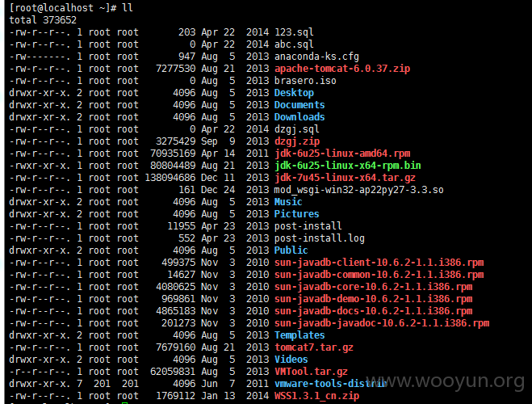This screenshot has width=532, height=404.
Task: Select the filename abc.sql
Action: 294,44
